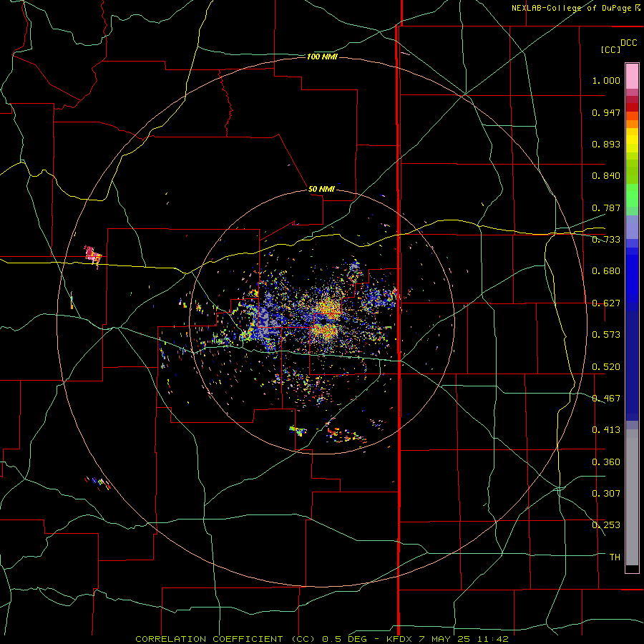Pick the bright green color bar segment
This screenshot has width=644, height=644.
632,195
